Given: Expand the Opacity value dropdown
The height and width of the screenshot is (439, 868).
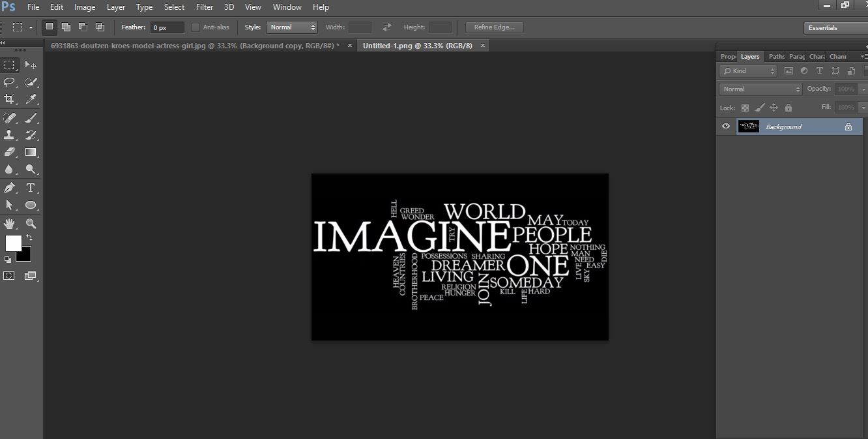Looking at the screenshot, I should coord(861,89).
